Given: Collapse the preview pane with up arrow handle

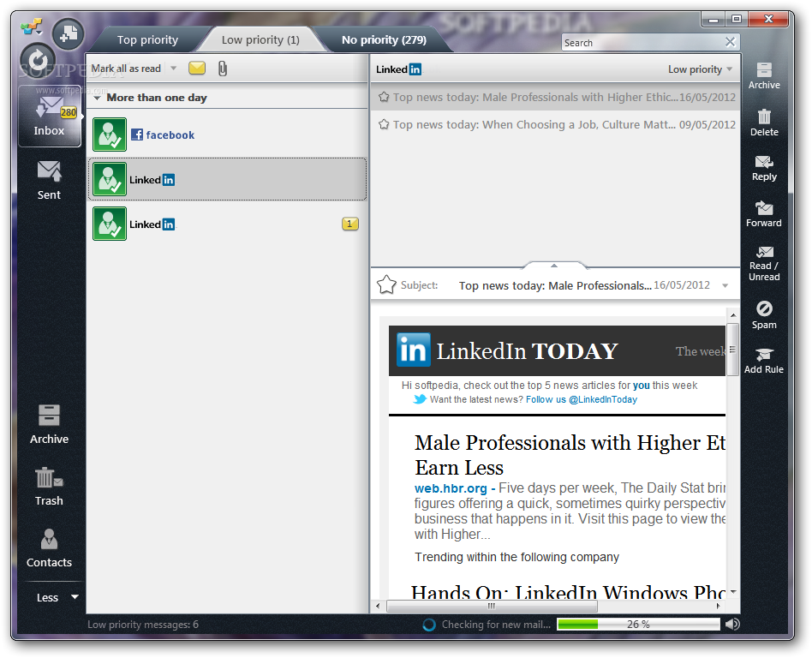Looking at the screenshot, I should (x=554, y=266).
